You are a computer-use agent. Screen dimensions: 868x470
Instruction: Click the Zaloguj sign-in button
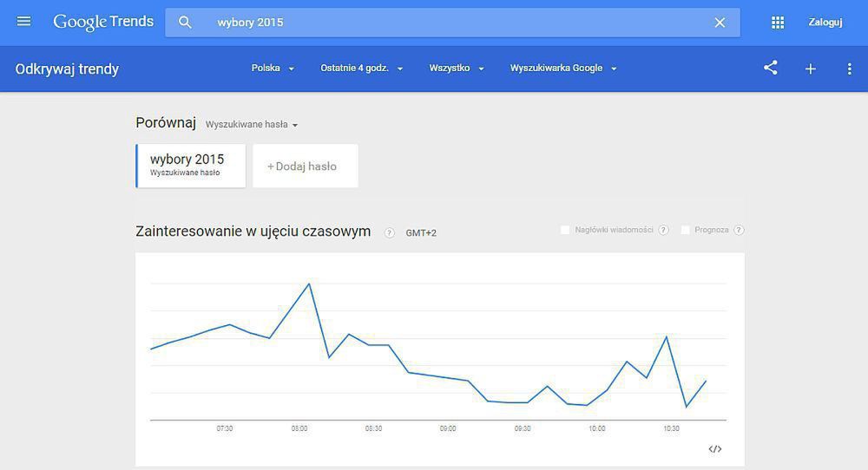(825, 23)
